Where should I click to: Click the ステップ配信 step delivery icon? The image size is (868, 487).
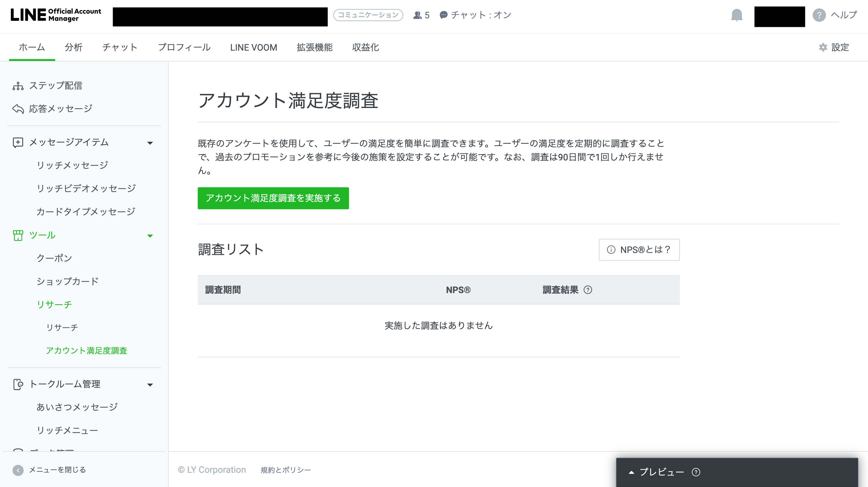[18, 86]
